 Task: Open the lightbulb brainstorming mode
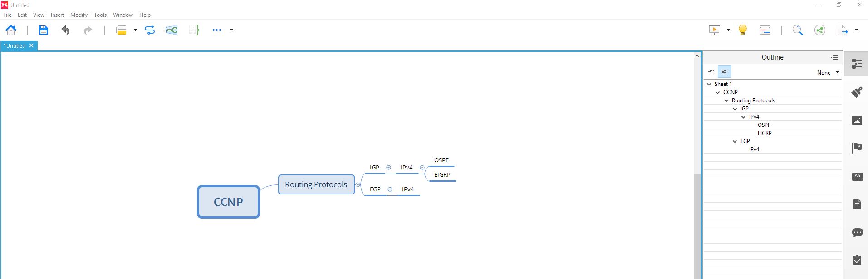coord(742,30)
